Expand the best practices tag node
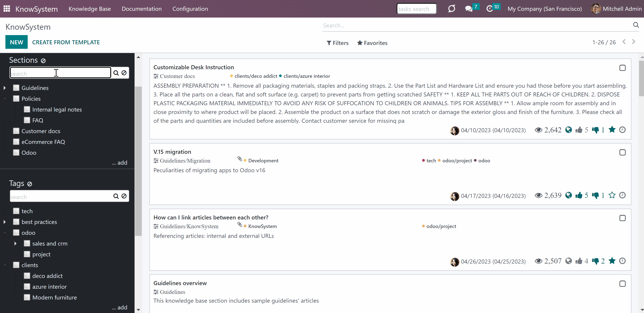The width and height of the screenshot is (644, 313). point(5,222)
